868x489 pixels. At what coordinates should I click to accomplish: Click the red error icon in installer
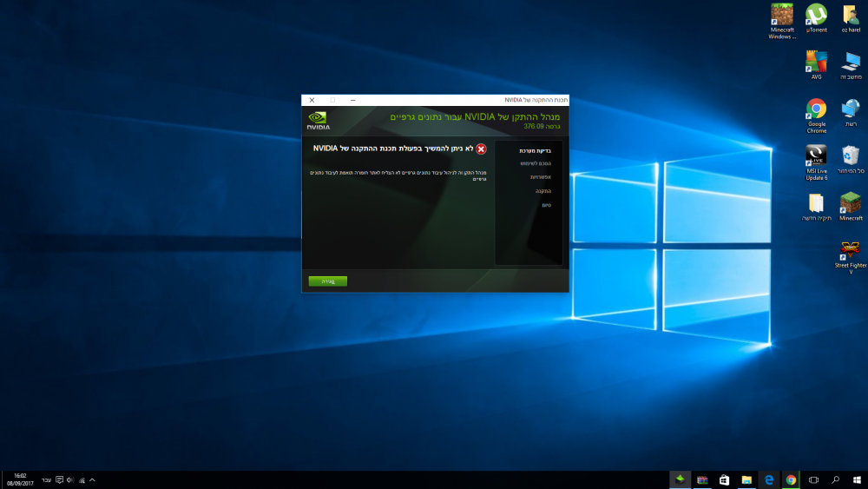click(481, 149)
